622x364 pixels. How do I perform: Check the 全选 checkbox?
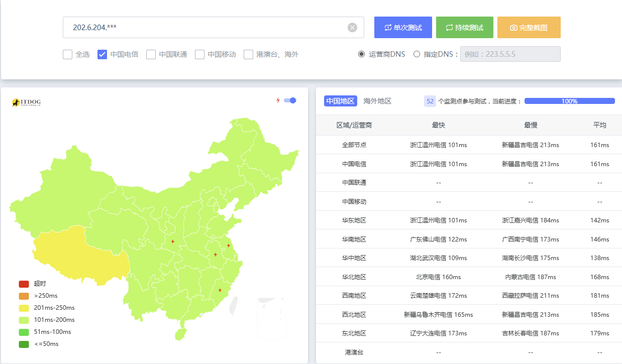pos(68,54)
